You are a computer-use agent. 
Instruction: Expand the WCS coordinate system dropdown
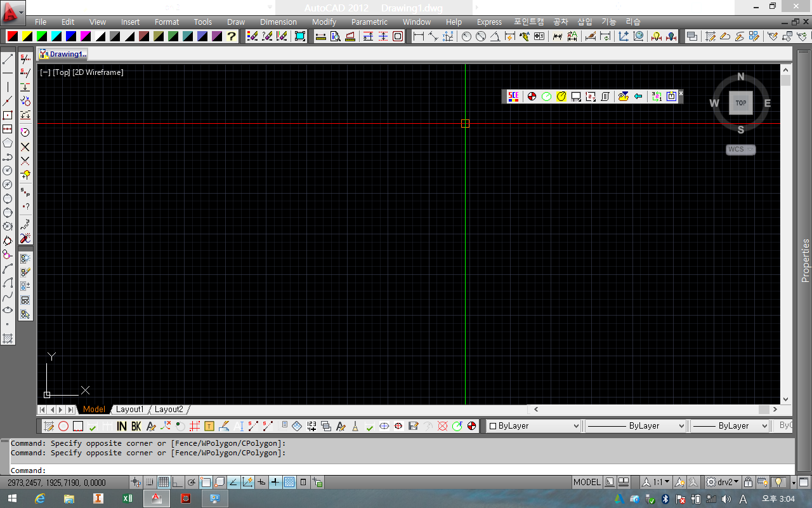pos(741,149)
